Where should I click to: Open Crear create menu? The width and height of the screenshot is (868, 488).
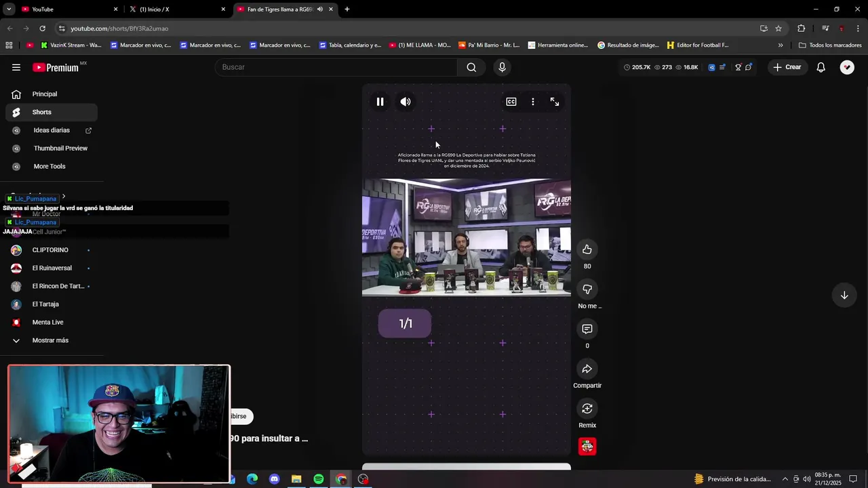(x=787, y=67)
